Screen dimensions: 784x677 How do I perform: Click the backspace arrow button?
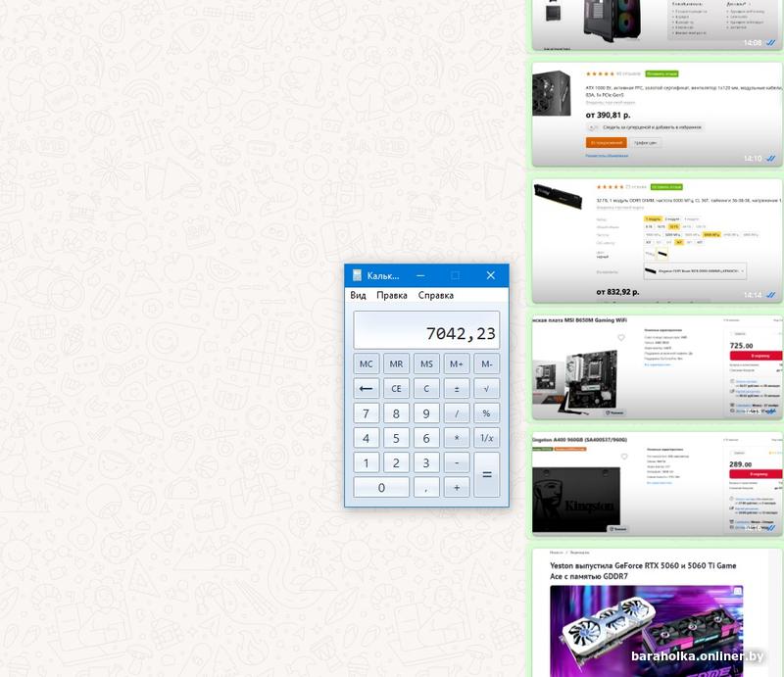click(x=366, y=388)
